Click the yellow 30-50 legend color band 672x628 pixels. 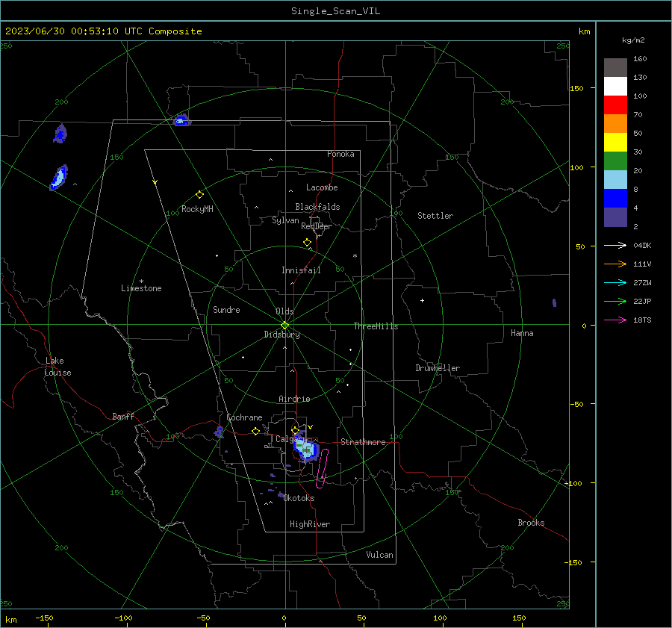point(615,142)
